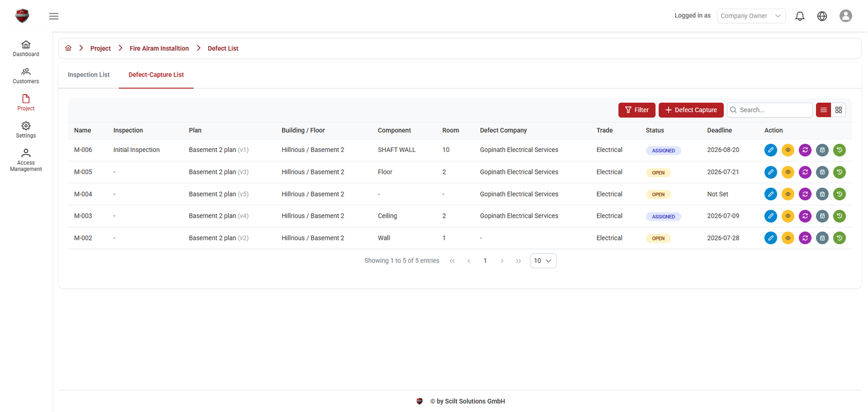Edit defect M-002 with pencil icon
The image size is (868, 412).
[x=770, y=238]
